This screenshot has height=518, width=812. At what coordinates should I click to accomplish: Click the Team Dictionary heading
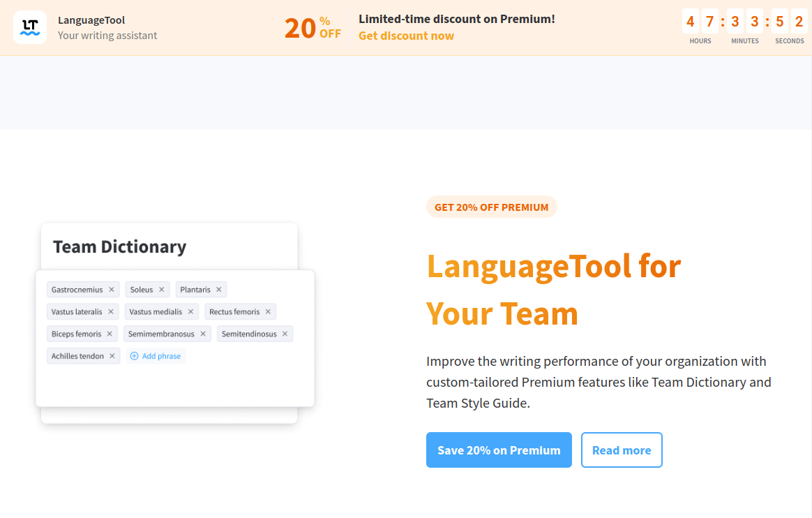(119, 247)
